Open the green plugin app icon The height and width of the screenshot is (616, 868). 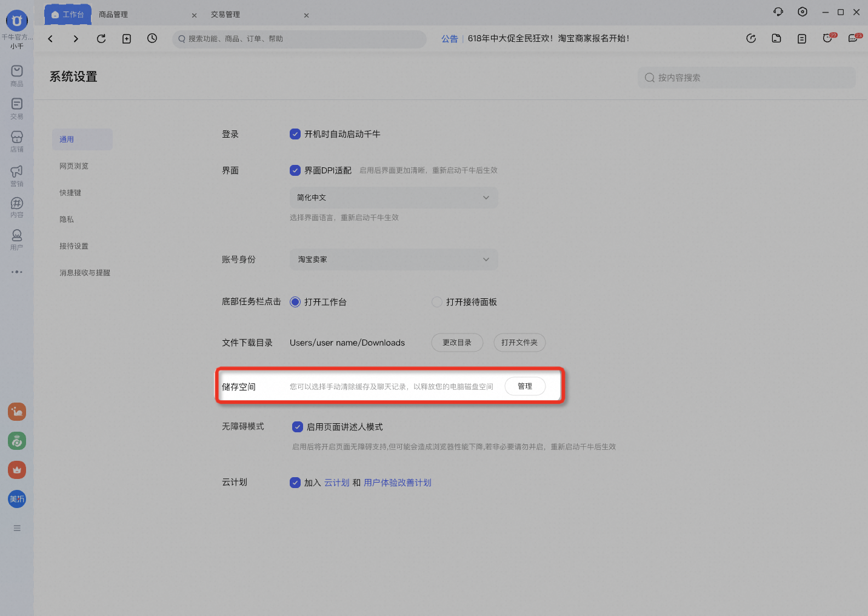[17, 441]
